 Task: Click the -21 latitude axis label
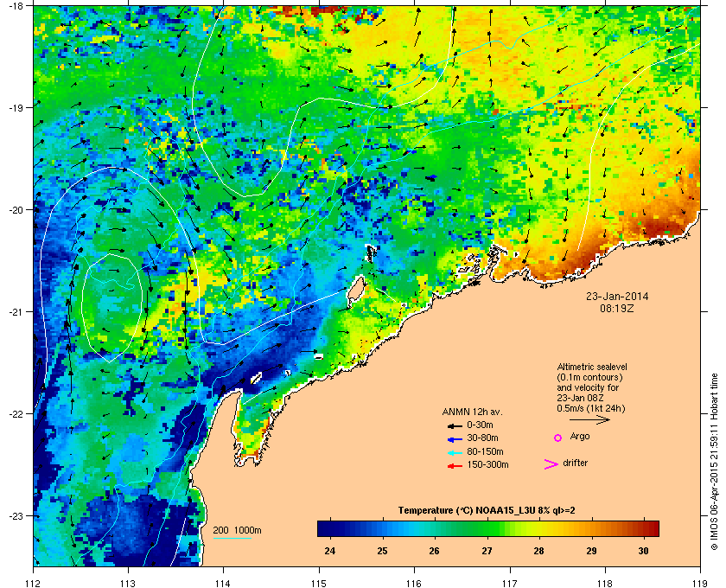(x=16, y=312)
